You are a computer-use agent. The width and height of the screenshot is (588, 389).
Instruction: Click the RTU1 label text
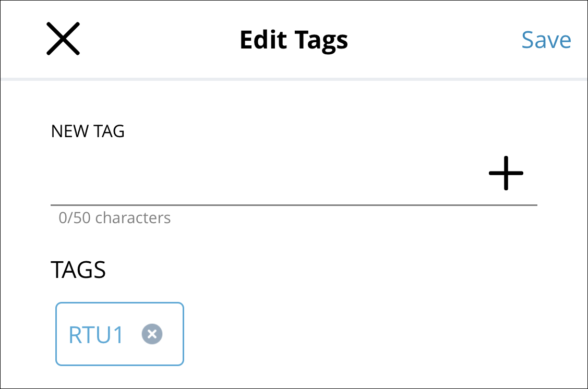click(x=96, y=335)
